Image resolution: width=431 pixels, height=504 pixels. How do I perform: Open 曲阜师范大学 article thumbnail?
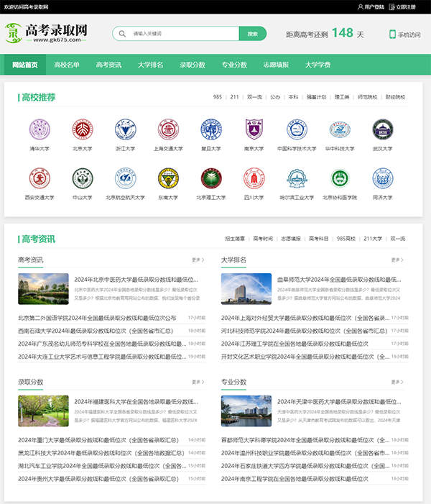(246, 288)
